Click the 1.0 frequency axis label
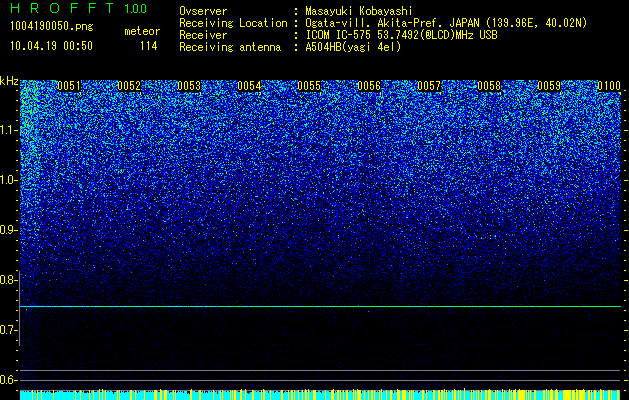This screenshot has height=400, width=629. point(9,180)
